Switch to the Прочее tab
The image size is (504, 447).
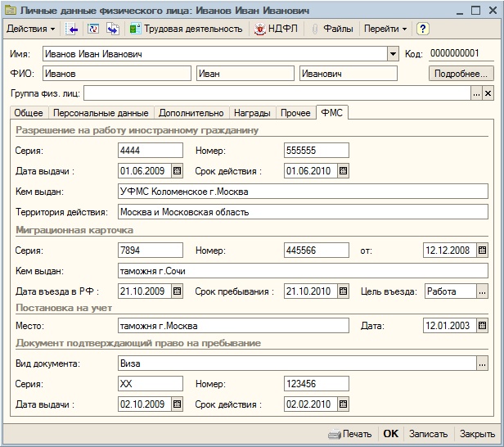tap(295, 113)
